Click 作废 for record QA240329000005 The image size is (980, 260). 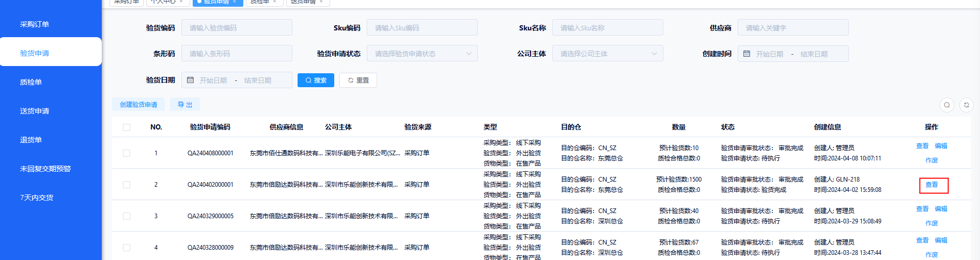(931, 223)
